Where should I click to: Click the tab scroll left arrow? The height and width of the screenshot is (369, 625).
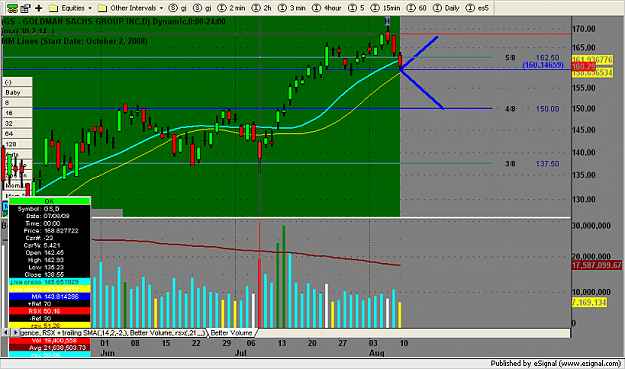coord(6,332)
